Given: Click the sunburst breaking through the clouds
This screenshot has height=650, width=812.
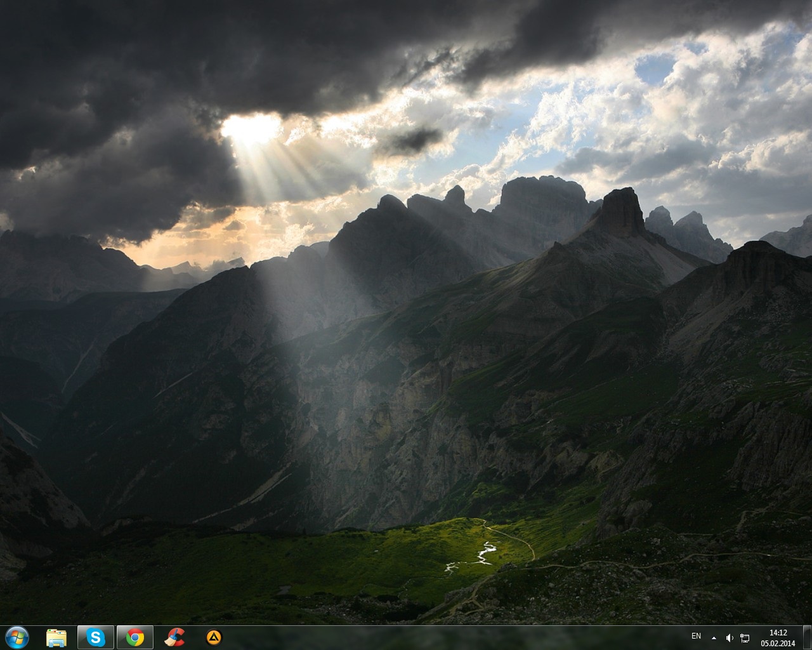Looking at the screenshot, I should 251,129.
